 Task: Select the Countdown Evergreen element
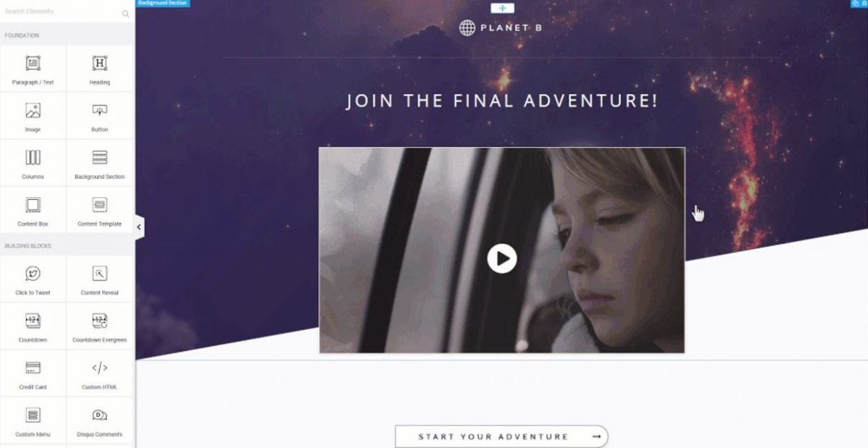(x=100, y=326)
